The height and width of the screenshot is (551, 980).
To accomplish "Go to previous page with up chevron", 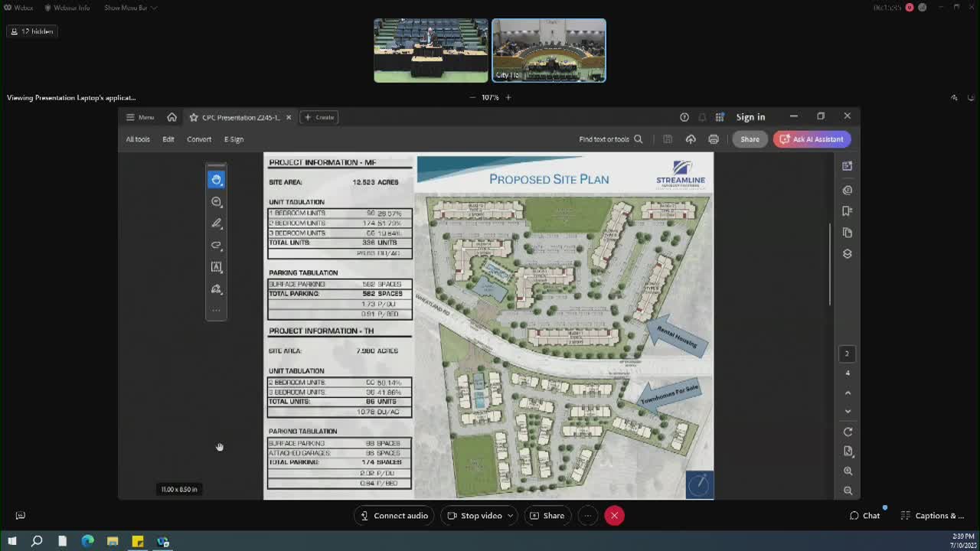I will (848, 393).
